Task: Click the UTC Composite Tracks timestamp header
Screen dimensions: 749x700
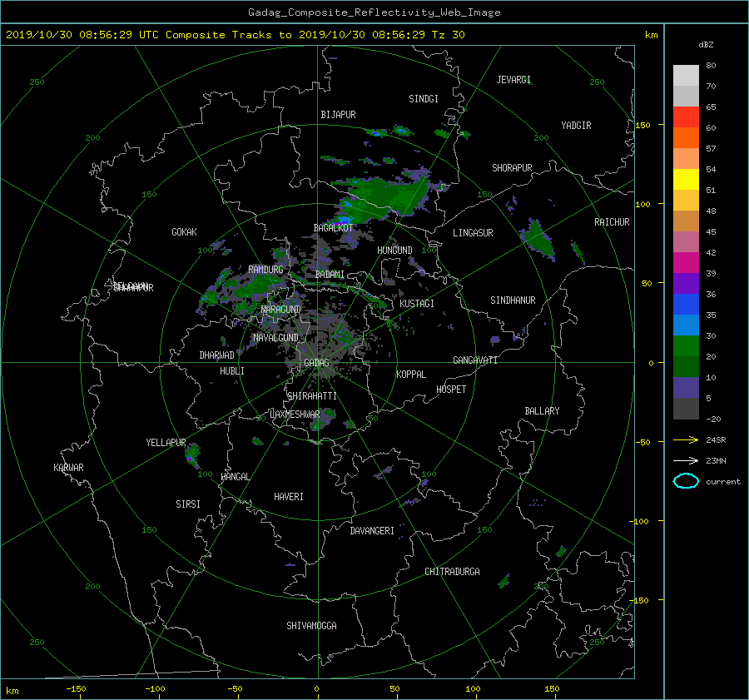Action: point(235,35)
